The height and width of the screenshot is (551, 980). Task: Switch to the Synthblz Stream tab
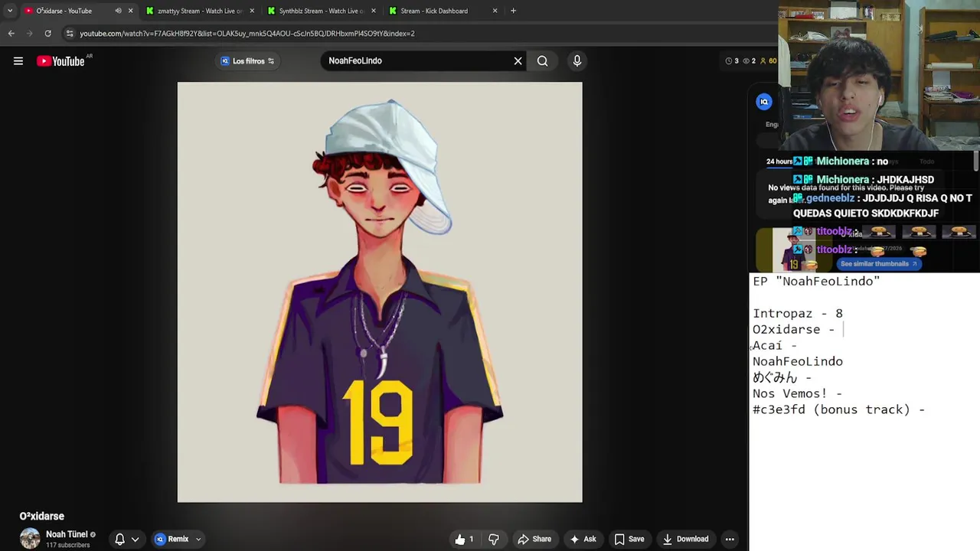[x=321, y=11]
